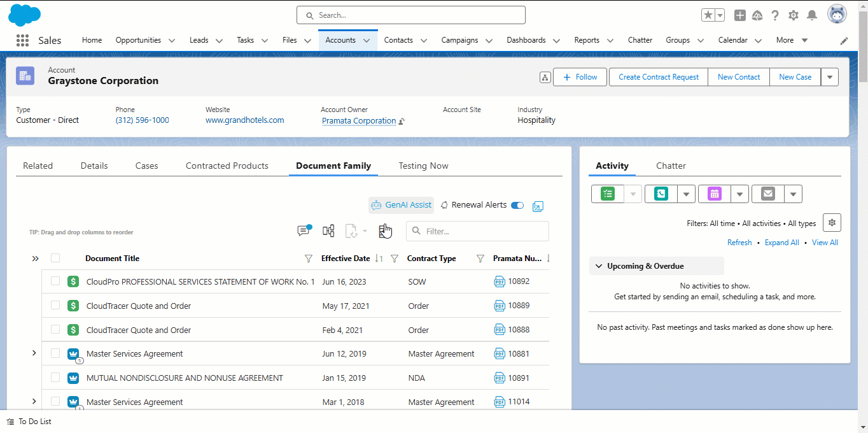The width and height of the screenshot is (868, 433).
Task: Switch to the Related tab
Action: [38, 166]
